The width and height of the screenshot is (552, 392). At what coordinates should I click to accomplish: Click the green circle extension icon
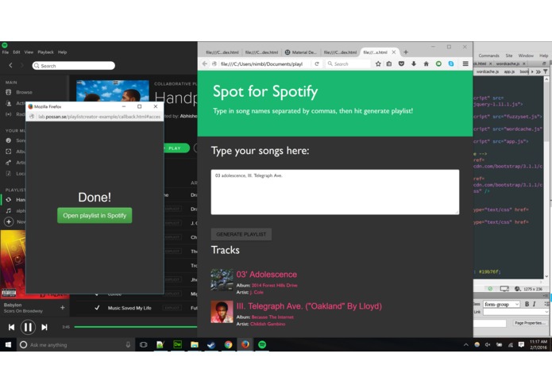tap(438, 63)
